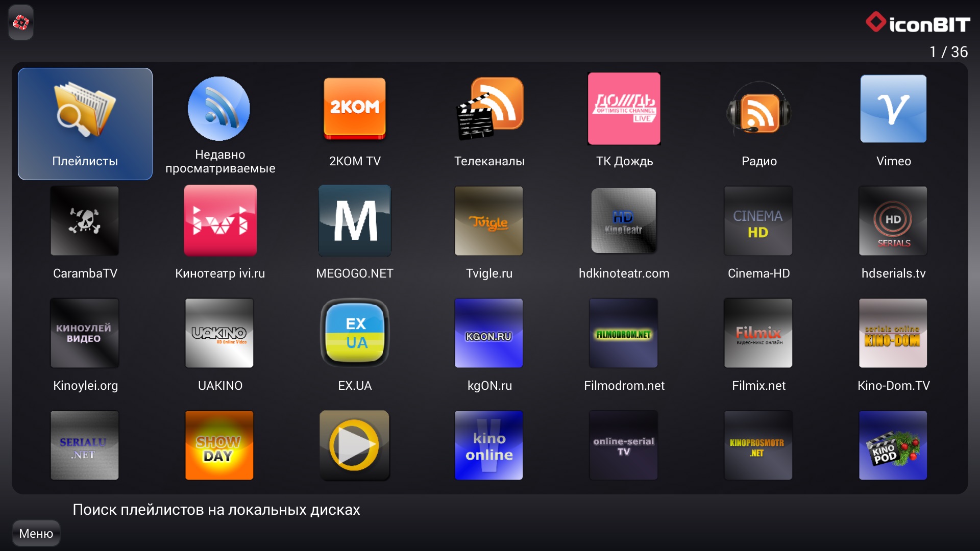Click the hdserials.tv label text

894,273
